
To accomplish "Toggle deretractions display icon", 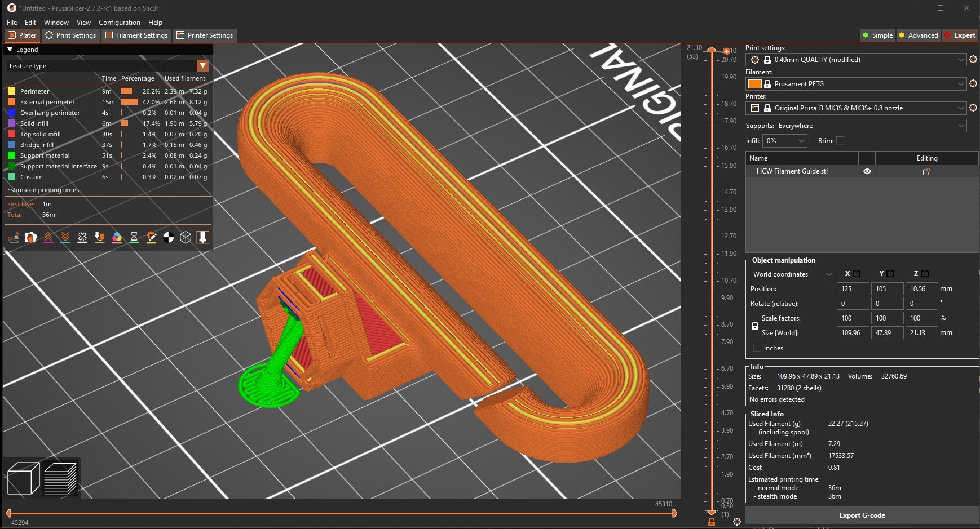I will pyautogui.click(x=65, y=237).
